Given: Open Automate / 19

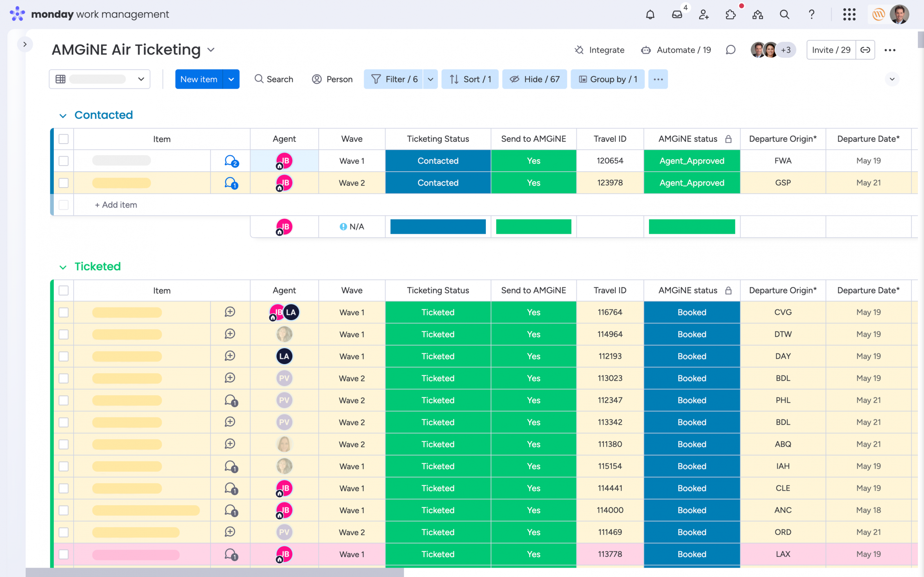Looking at the screenshot, I should [676, 50].
